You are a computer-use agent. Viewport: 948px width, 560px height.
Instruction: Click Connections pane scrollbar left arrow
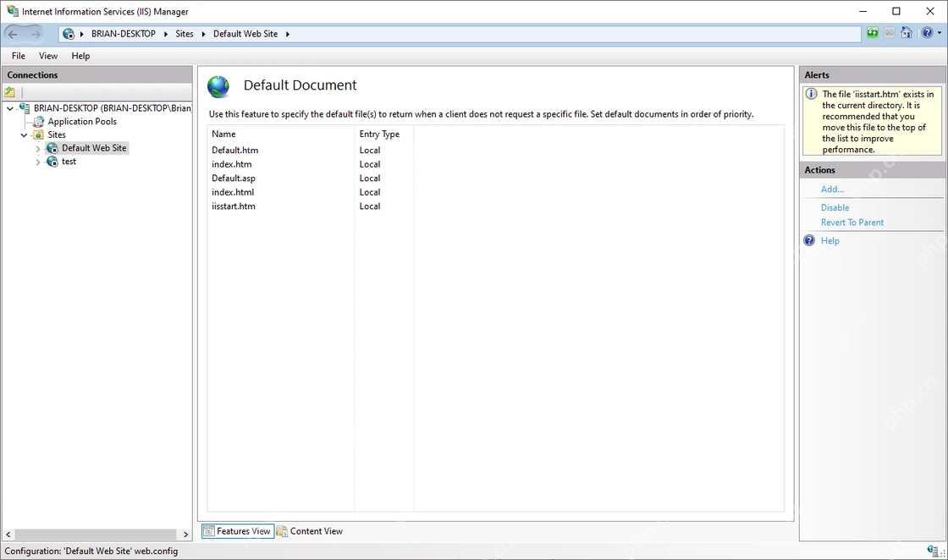click(x=8, y=535)
